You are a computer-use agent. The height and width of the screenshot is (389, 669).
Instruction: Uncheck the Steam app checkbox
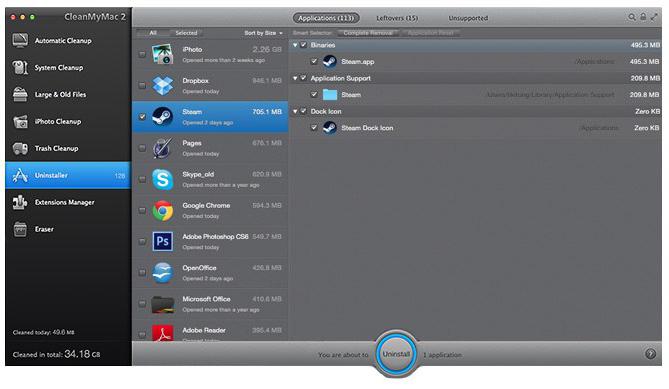142,116
